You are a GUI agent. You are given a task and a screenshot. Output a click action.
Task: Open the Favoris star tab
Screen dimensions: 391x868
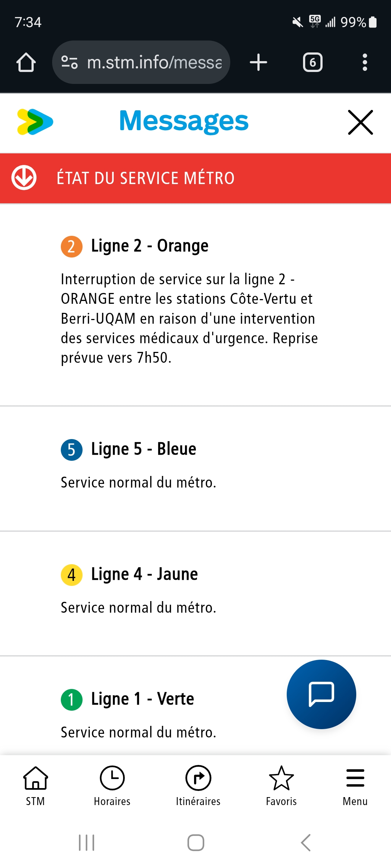(x=281, y=786)
